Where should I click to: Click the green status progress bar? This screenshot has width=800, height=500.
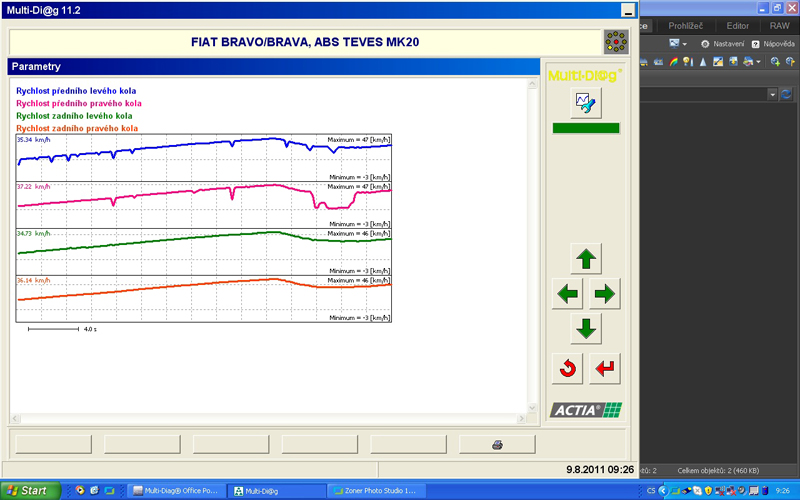[586, 128]
